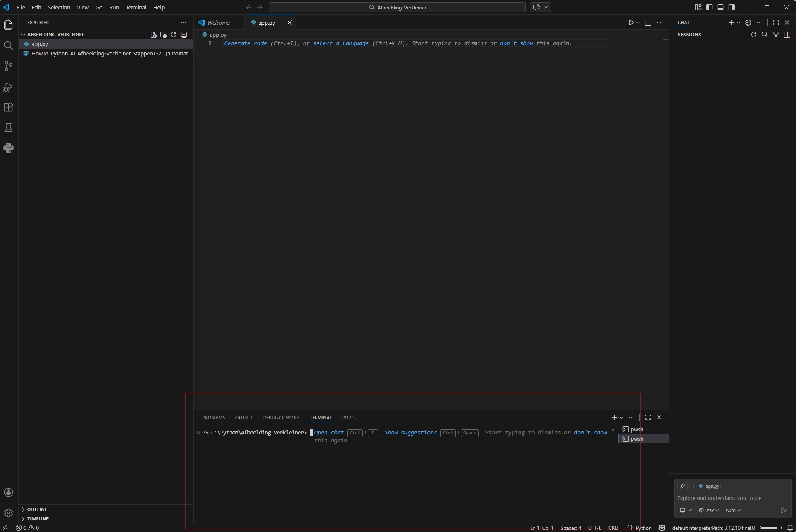This screenshot has height=532, width=796.
Task: Open the Ask mode dropdown in chat
Action: (x=709, y=510)
